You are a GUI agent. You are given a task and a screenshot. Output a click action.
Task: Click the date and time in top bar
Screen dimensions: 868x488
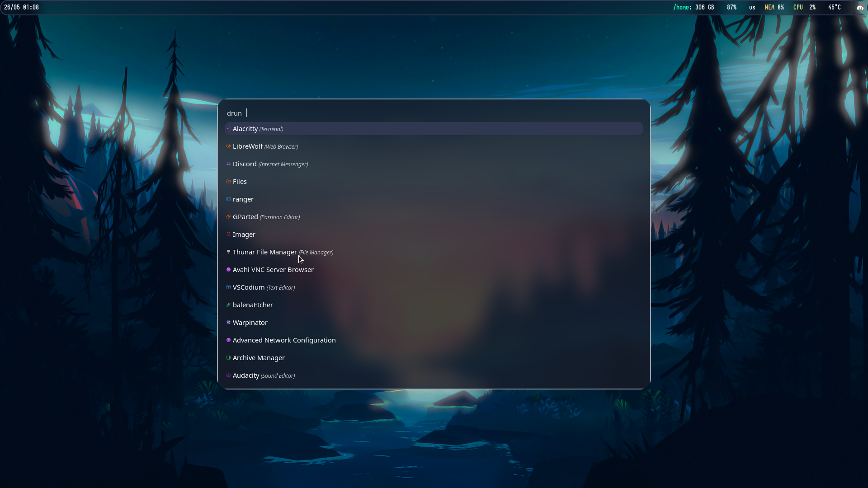(21, 7)
